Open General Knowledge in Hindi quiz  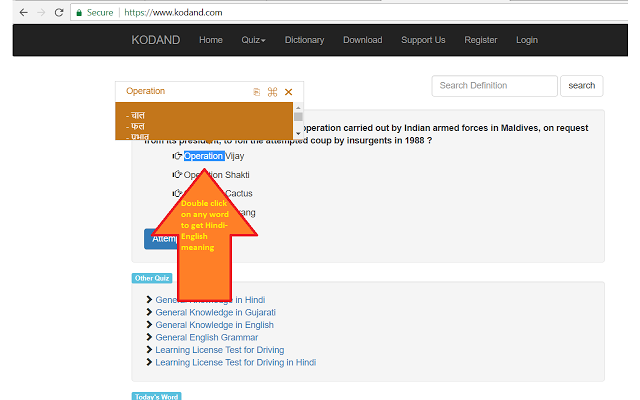[x=210, y=300]
